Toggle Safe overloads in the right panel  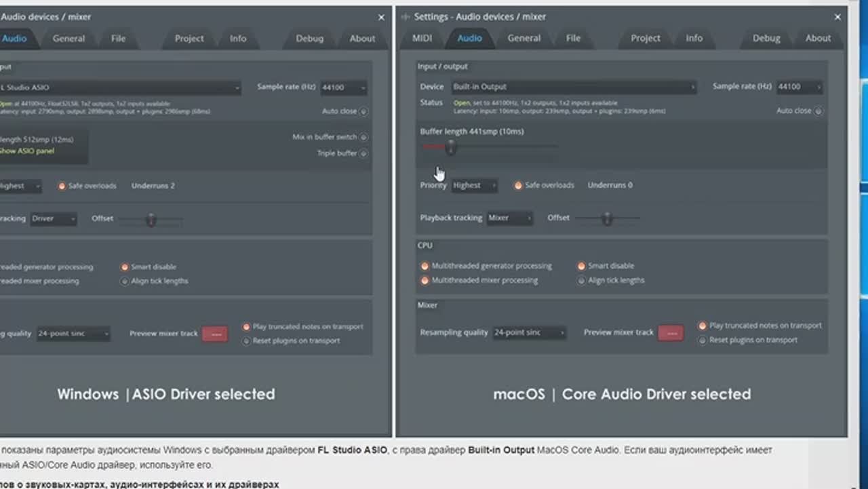click(x=518, y=185)
